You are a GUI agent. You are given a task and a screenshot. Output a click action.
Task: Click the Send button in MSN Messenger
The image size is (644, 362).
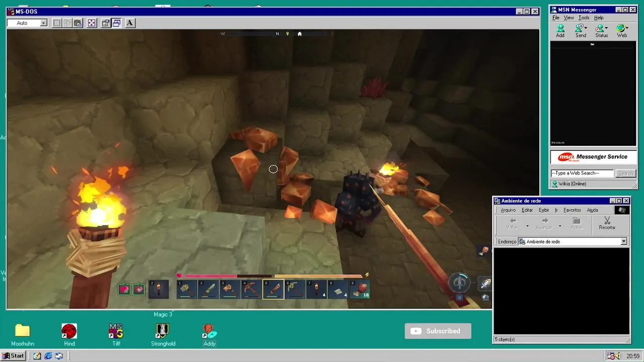pos(581,31)
